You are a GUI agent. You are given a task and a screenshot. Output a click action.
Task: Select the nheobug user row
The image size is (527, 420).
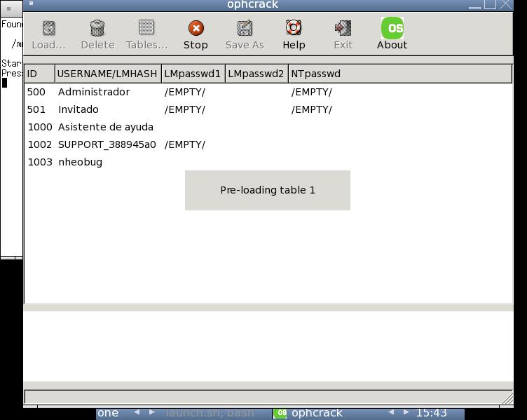pyautogui.click(x=268, y=162)
